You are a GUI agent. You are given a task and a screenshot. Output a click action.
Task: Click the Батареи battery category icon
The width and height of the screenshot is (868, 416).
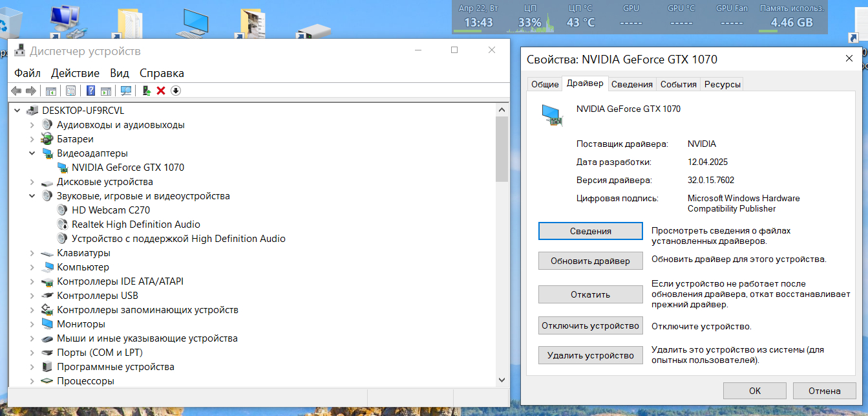pos(47,139)
